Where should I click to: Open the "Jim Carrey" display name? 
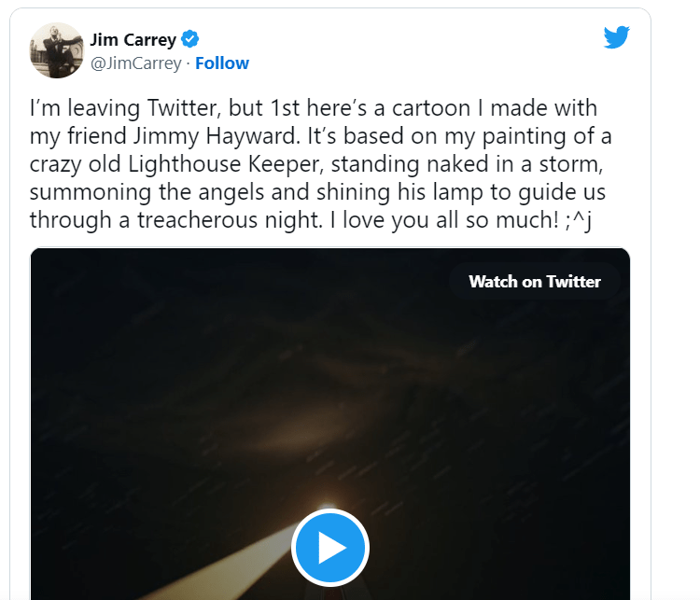click(133, 39)
